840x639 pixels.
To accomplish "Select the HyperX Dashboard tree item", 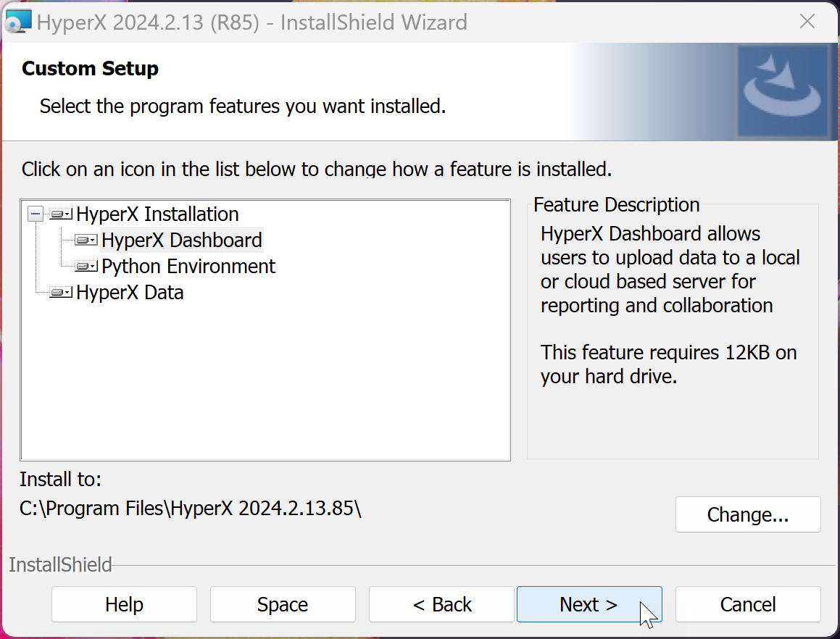I will 182,240.
